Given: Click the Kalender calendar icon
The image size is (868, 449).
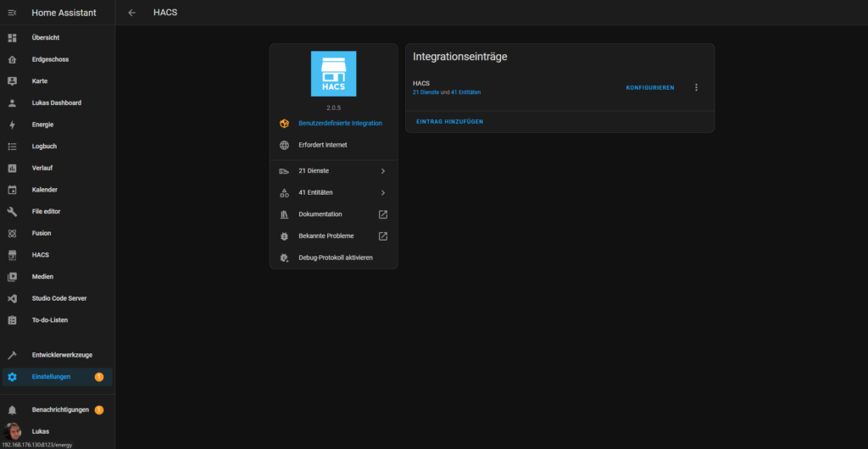Looking at the screenshot, I should pos(12,190).
